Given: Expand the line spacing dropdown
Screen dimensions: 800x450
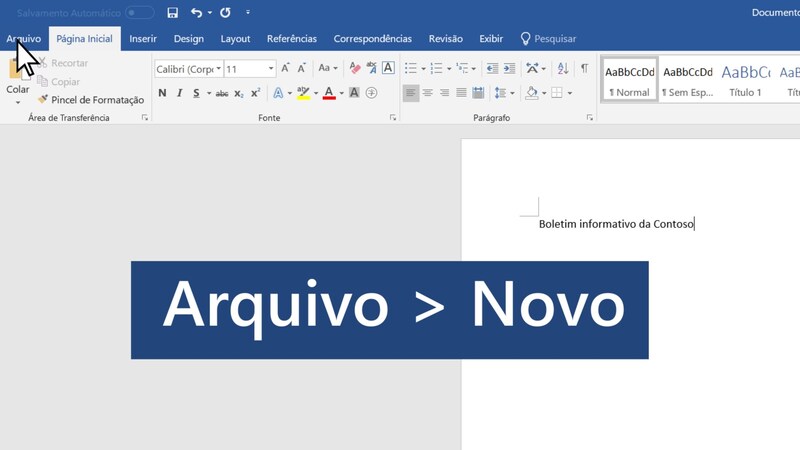Looking at the screenshot, I should click(x=512, y=93).
